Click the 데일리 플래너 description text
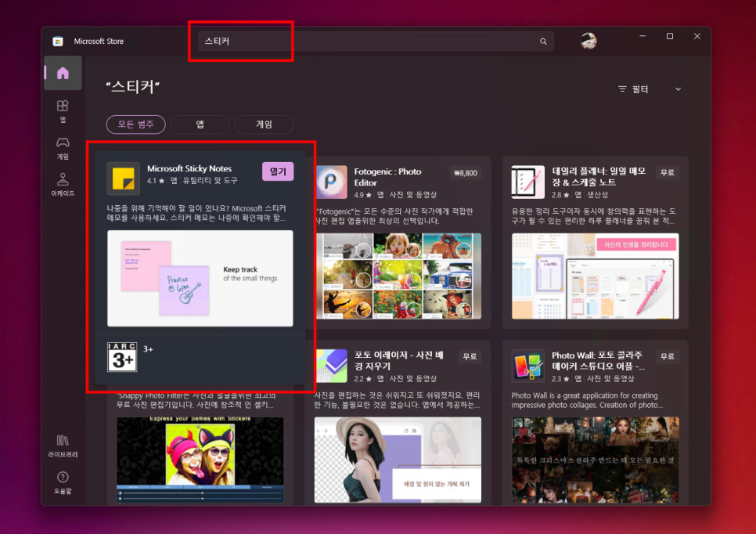Viewport: 756px width, 534px height. click(594, 215)
